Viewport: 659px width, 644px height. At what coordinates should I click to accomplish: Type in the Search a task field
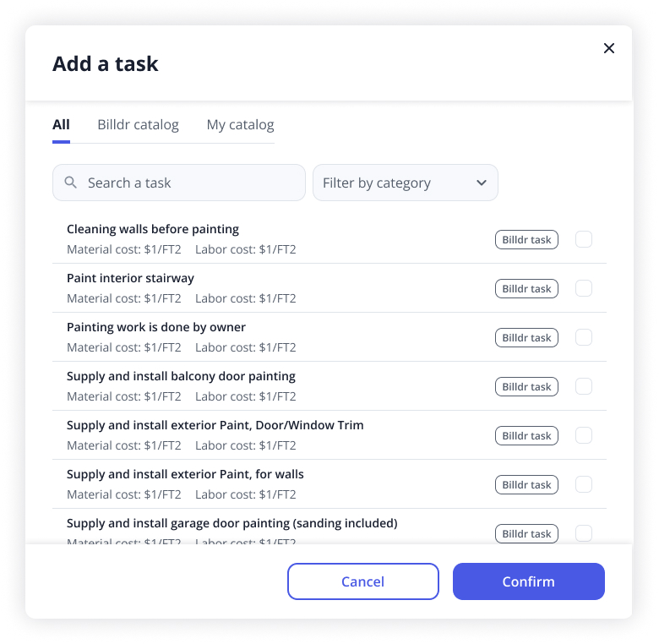coord(190,183)
